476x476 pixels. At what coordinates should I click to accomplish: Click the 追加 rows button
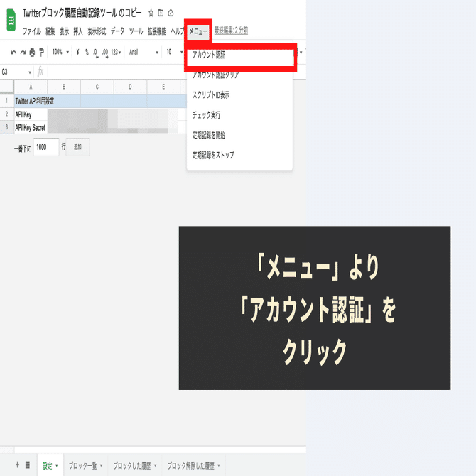point(77,147)
